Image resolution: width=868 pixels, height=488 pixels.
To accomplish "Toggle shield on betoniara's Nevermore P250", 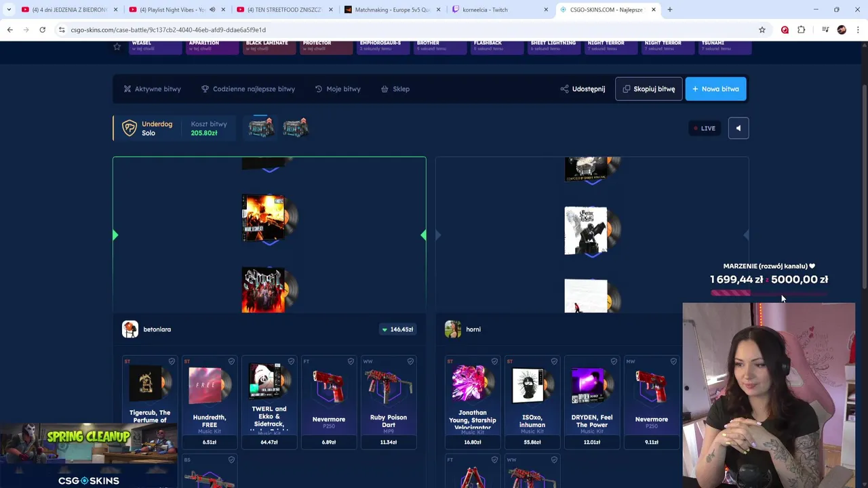I will click(x=351, y=361).
